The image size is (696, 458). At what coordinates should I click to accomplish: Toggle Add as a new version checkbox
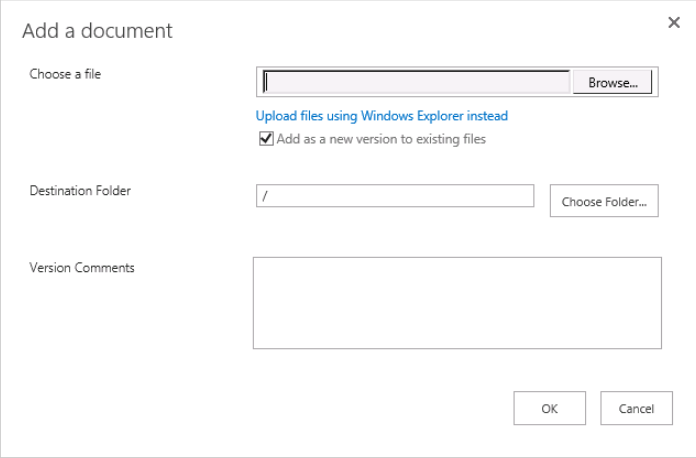pos(266,139)
